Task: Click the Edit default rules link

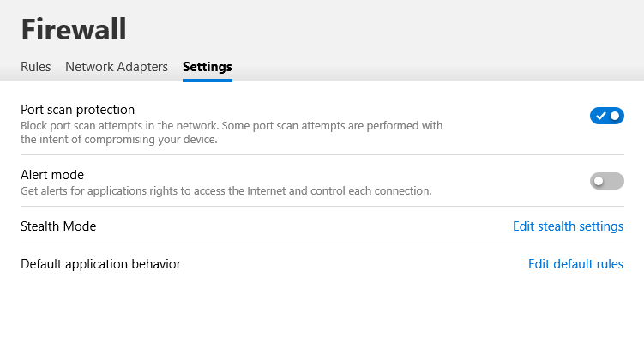Action: pyautogui.click(x=575, y=264)
